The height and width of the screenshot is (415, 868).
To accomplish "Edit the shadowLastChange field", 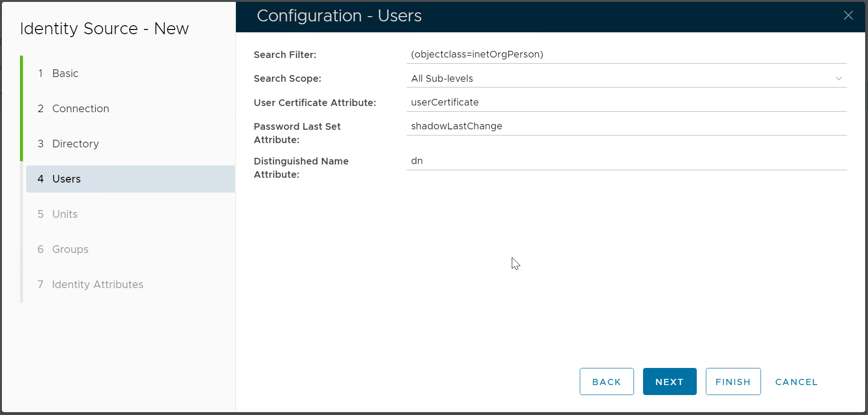I will click(x=626, y=126).
